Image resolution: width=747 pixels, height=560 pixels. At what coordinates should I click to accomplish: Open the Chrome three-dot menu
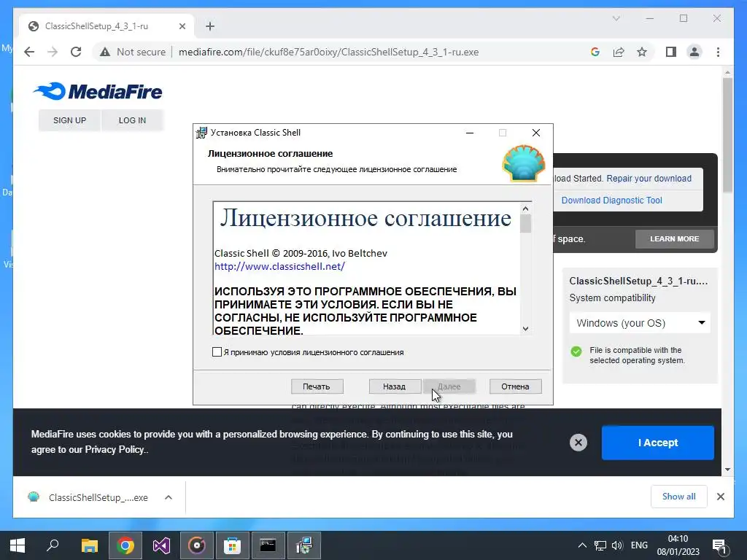[x=718, y=52]
